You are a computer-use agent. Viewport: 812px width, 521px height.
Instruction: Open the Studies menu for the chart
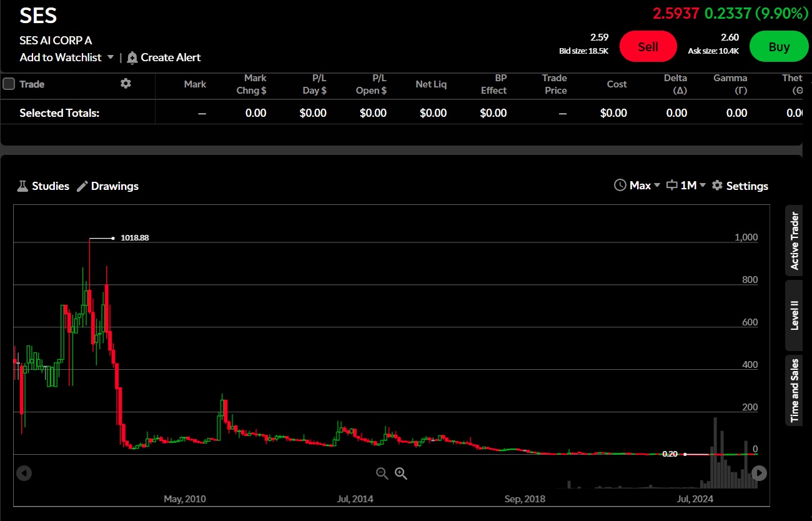coord(43,186)
